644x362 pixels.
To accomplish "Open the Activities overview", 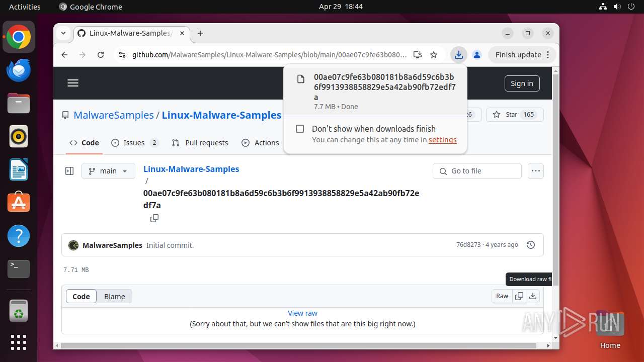I will click(x=25, y=7).
